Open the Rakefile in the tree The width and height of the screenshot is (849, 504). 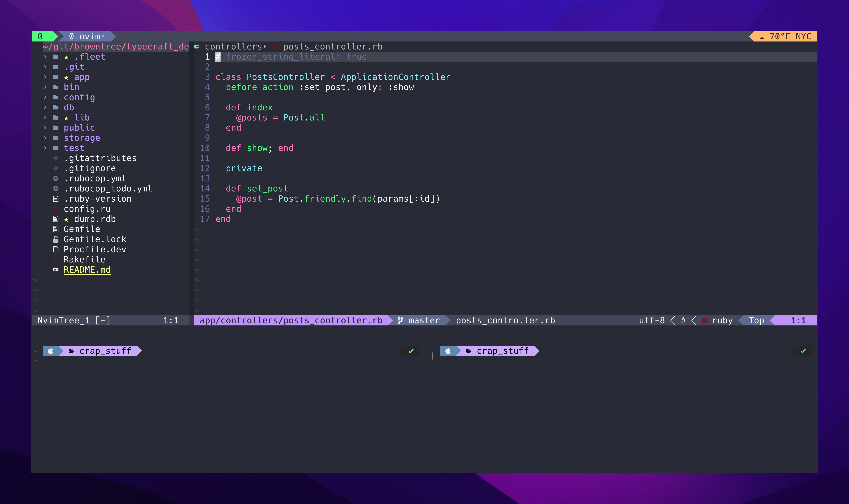tap(84, 260)
